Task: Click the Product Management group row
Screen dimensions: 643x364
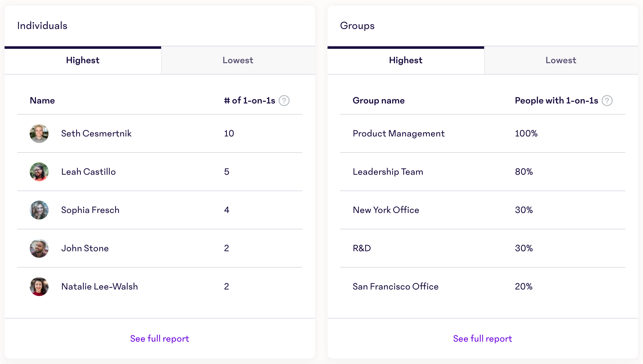Action: tap(483, 133)
